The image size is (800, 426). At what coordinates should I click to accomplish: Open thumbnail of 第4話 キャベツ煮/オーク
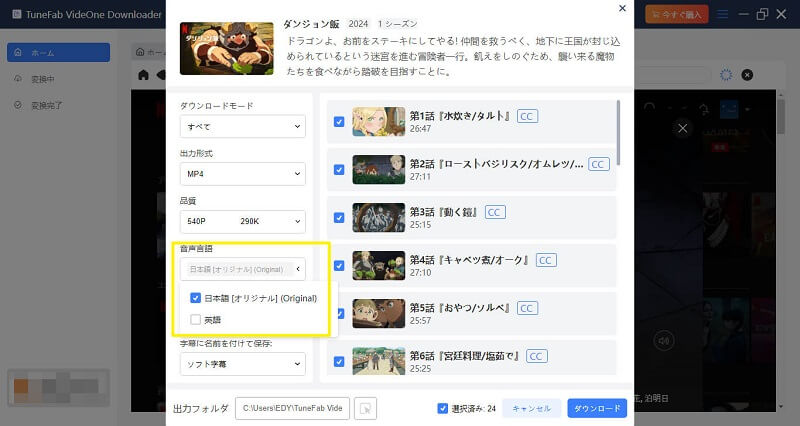pos(379,266)
